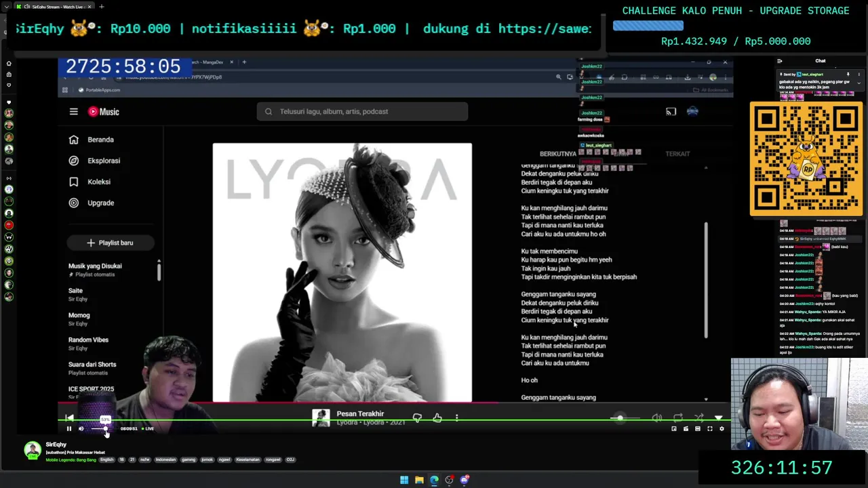Viewport: 868px width, 488px height.
Task: Open the Saite playlist
Action: tap(78, 294)
